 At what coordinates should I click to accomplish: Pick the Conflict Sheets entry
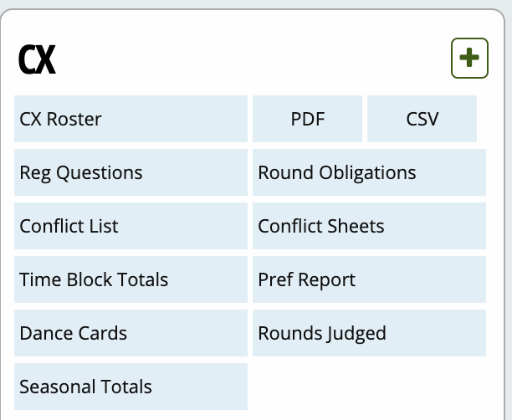tap(369, 226)
